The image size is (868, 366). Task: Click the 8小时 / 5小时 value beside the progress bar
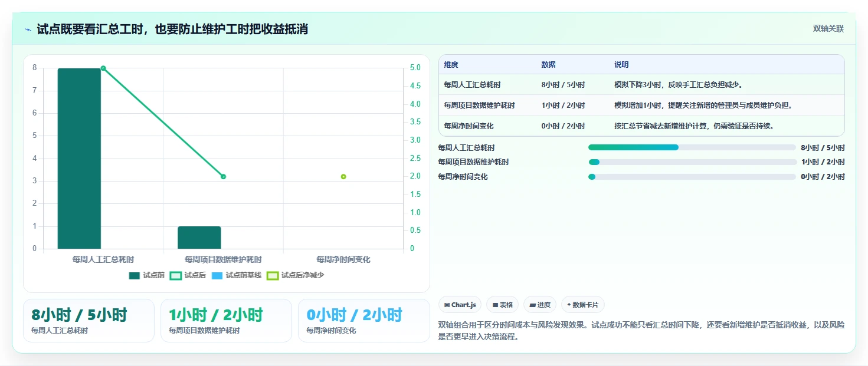click(x=823, y=148)
